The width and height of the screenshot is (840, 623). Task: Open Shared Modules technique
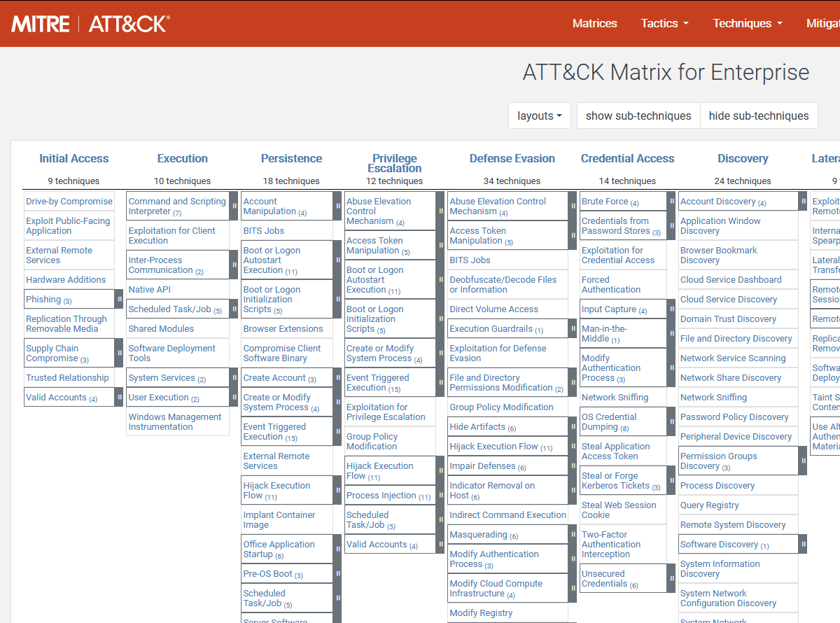click(x=161, y=328)
